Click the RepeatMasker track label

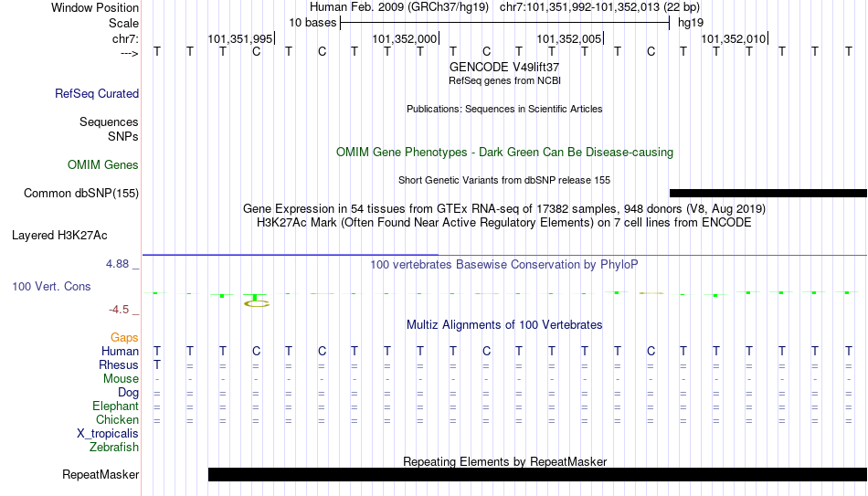(101, 474)
